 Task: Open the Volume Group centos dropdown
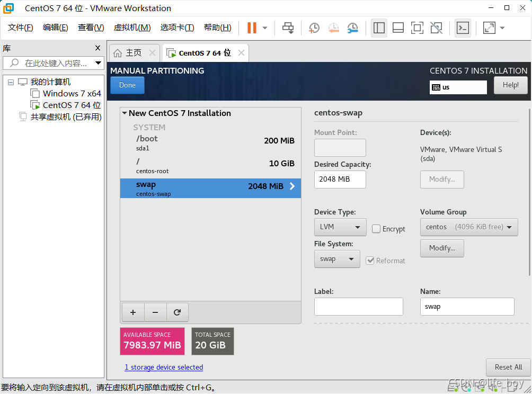tap(469, 227)
